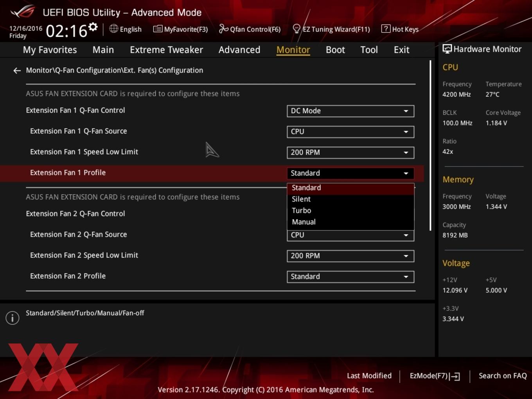Click the 12/16/2016 date text
532x399 pixels.
26,29
